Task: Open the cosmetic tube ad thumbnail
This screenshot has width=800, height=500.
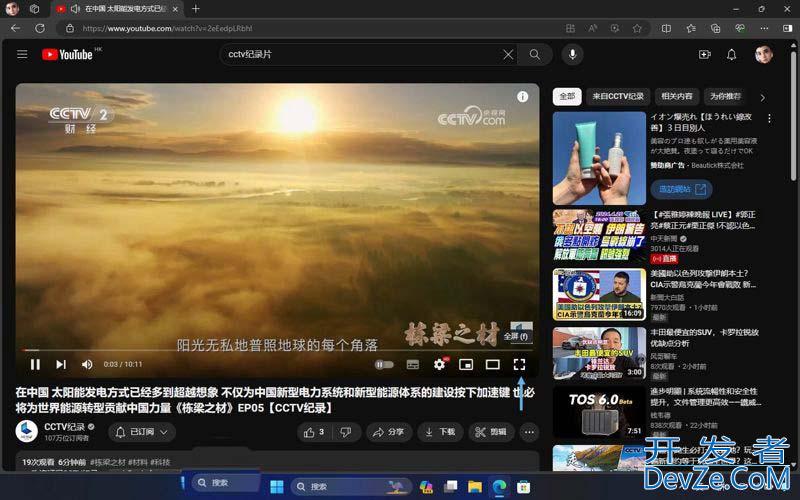Action: pyautogui.click(x=599, y=158)
